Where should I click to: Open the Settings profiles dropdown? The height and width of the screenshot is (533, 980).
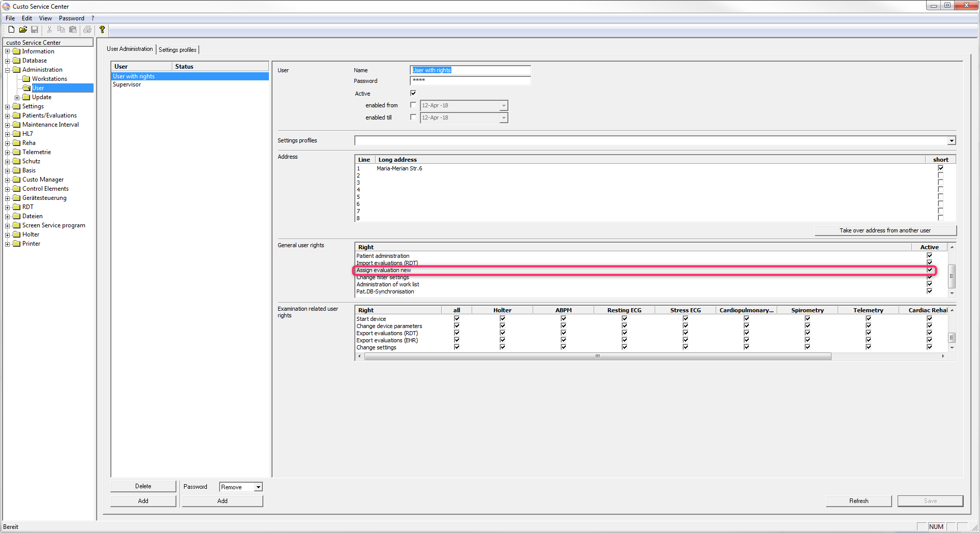coord(951,141)
